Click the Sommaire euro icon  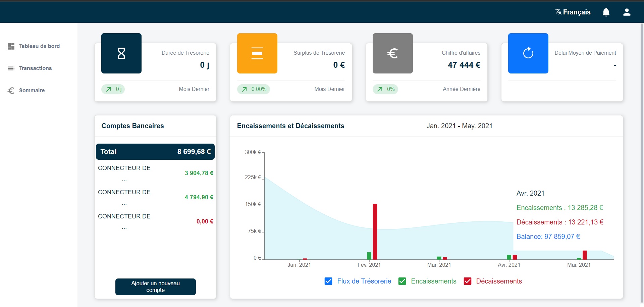(11, 91)
